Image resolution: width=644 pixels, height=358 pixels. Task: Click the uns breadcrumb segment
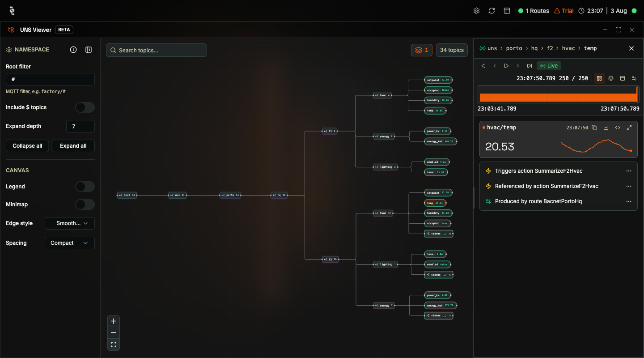pos(492,48)
